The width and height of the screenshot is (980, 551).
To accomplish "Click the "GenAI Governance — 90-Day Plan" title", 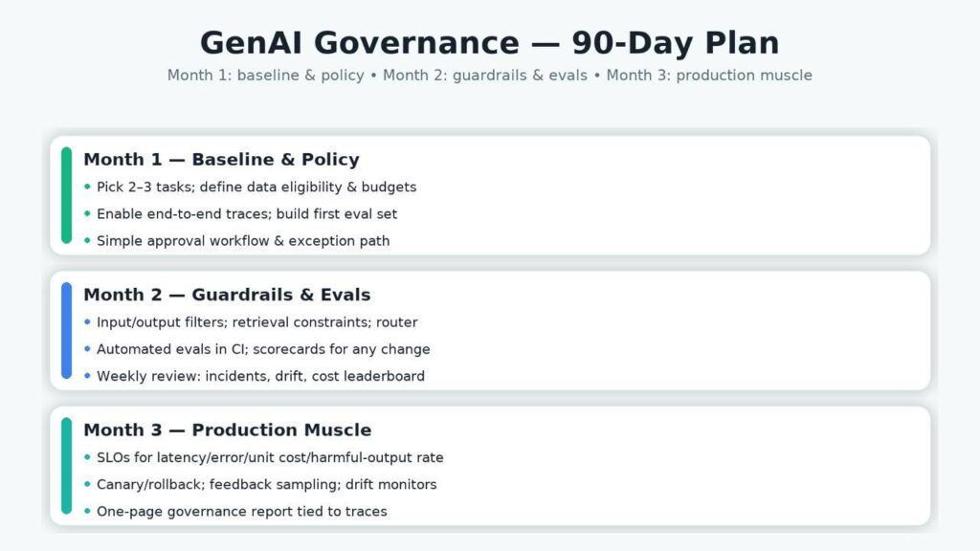I will (x=489, y=43).
